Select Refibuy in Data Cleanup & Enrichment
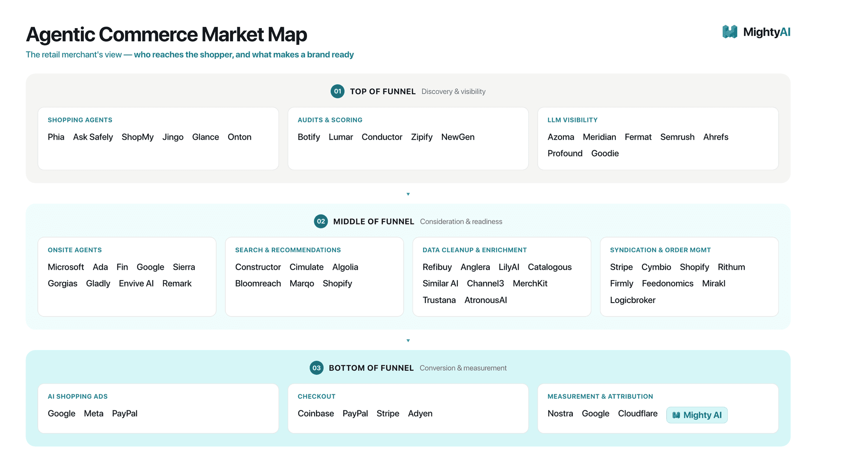The image size is (868, 462). tap(437, 267)
